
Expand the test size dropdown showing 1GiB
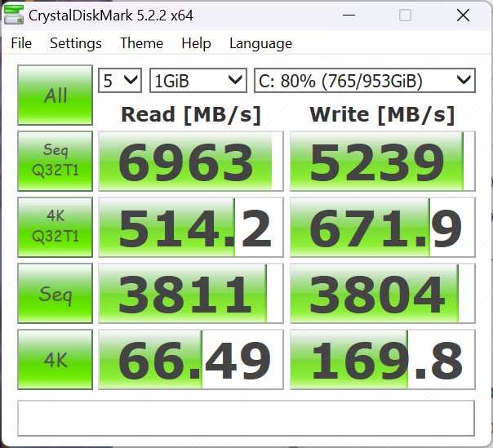click(198, 81)
